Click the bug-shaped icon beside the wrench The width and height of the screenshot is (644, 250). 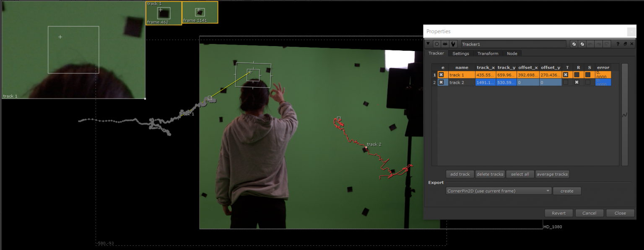coord(445,44)
